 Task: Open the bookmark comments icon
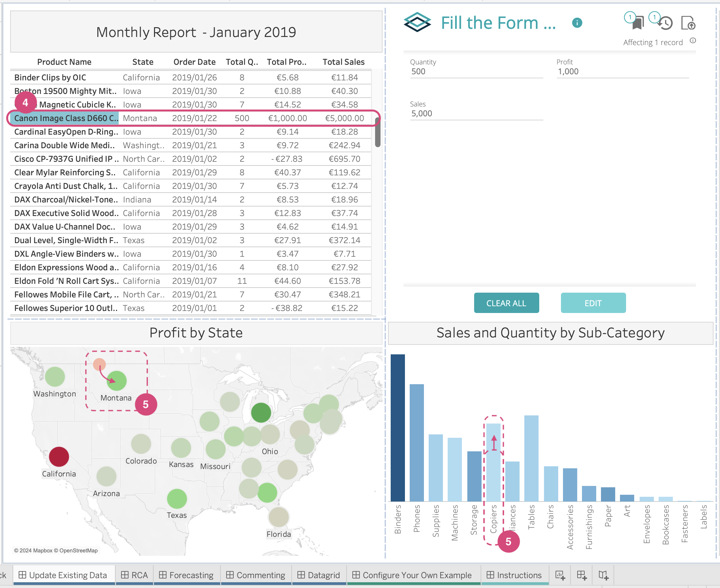coord(638,23)
